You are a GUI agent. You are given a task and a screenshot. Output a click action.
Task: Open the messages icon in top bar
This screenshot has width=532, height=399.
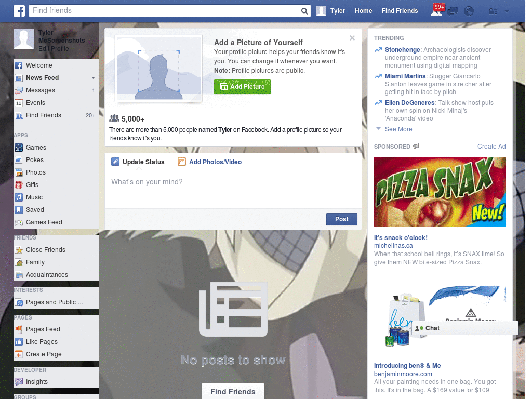point(453,11)
